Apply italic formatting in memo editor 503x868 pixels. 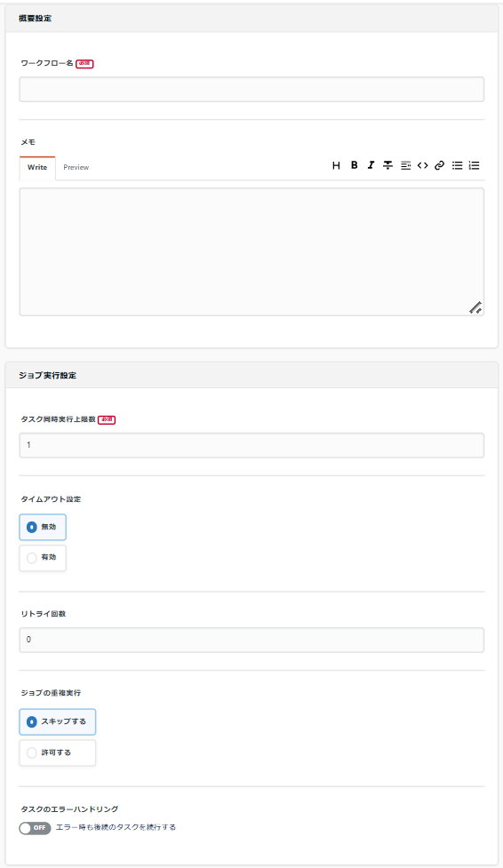371,165
